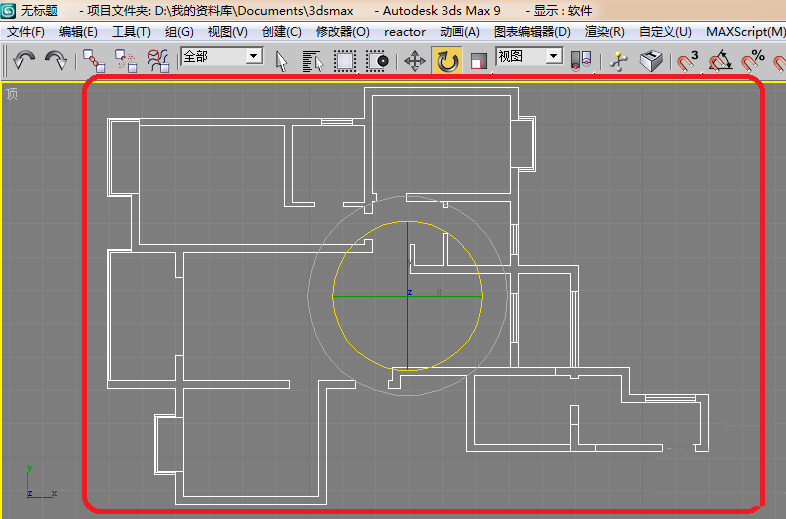This screenshot has height=519, width=786.
Task: Activate the Select Object arrow tool
Action: tap(281, 61)
